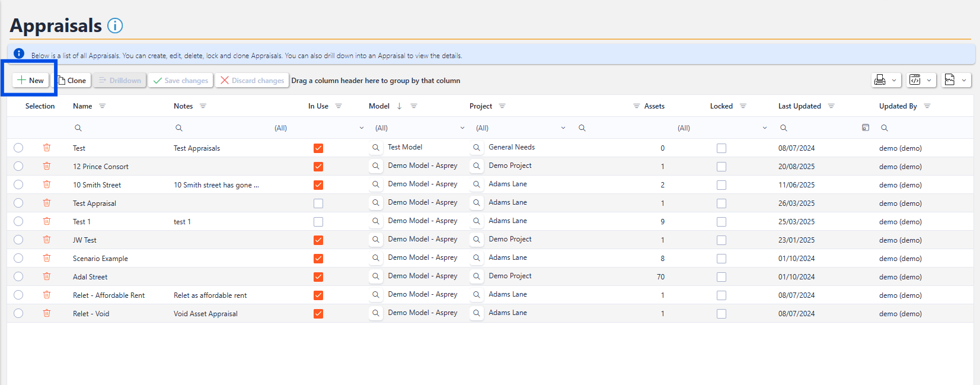Click the filter icon on Name column header

click(102, 106)
